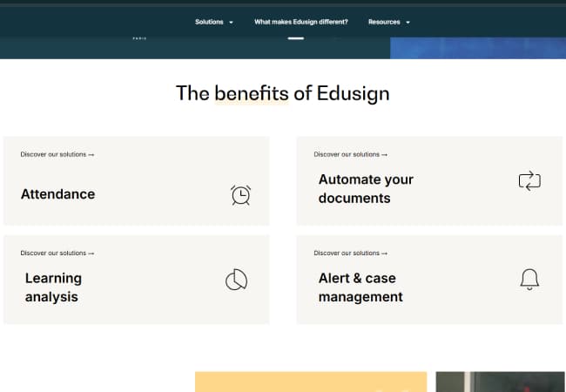Click the dark photo thumbnail at bottom right
Screen dimensions: 566x392
pos(500,382)
